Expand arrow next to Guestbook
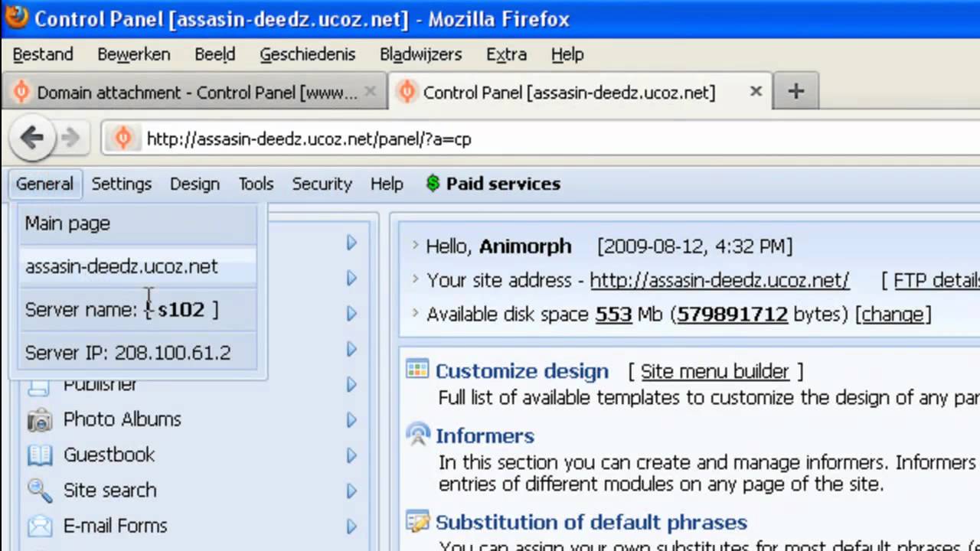Screen dimensions: 980x551 pos(351,455)
